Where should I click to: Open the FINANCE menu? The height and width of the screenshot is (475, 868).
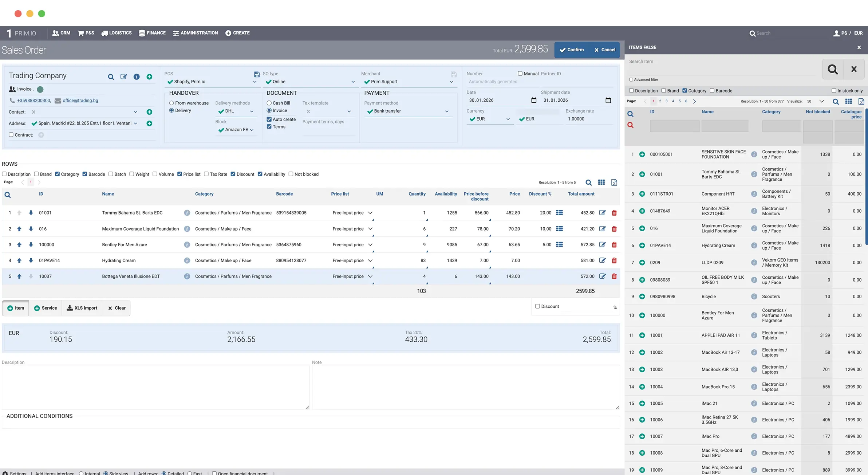click(x=152, y=33)
